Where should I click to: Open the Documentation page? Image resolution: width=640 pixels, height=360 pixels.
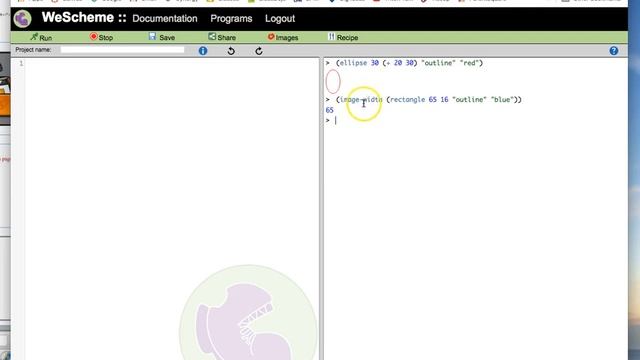pyautogui.click(x=164, y=18)
